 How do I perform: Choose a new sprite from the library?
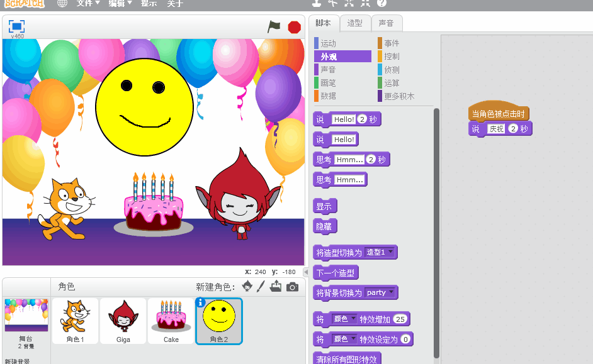coord(247,287)
